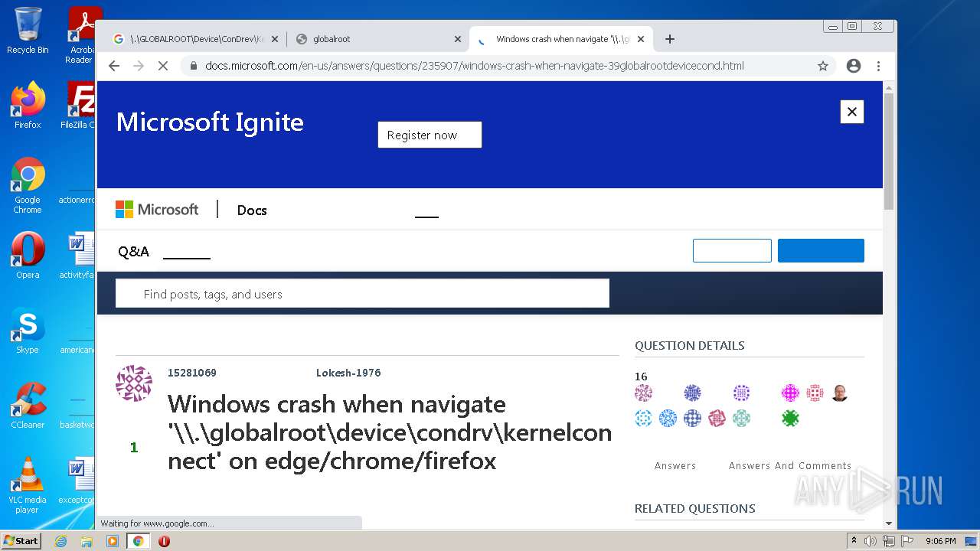Click the magenta follower avatar
This screenshot has width=980, height=551.
point(790,393)
